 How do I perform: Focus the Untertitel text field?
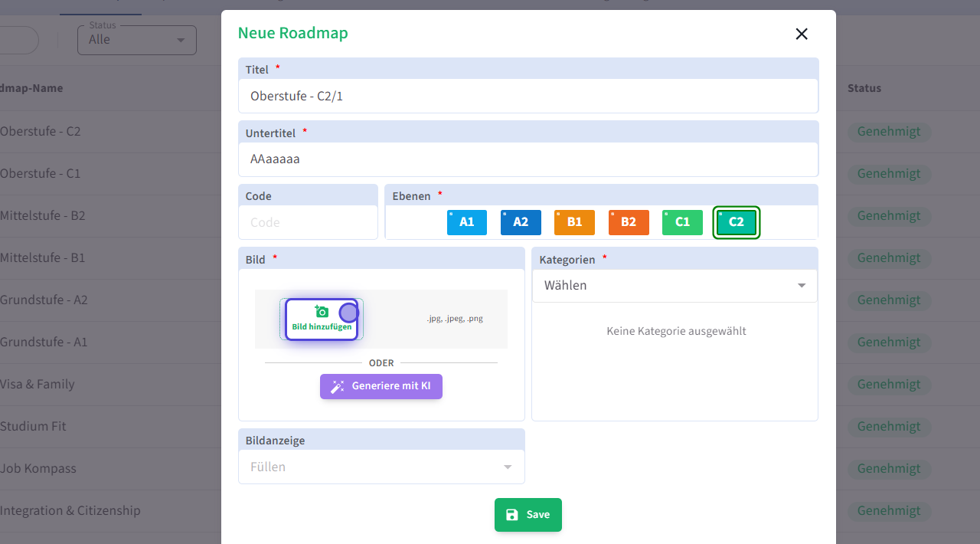tap(528, 159)
